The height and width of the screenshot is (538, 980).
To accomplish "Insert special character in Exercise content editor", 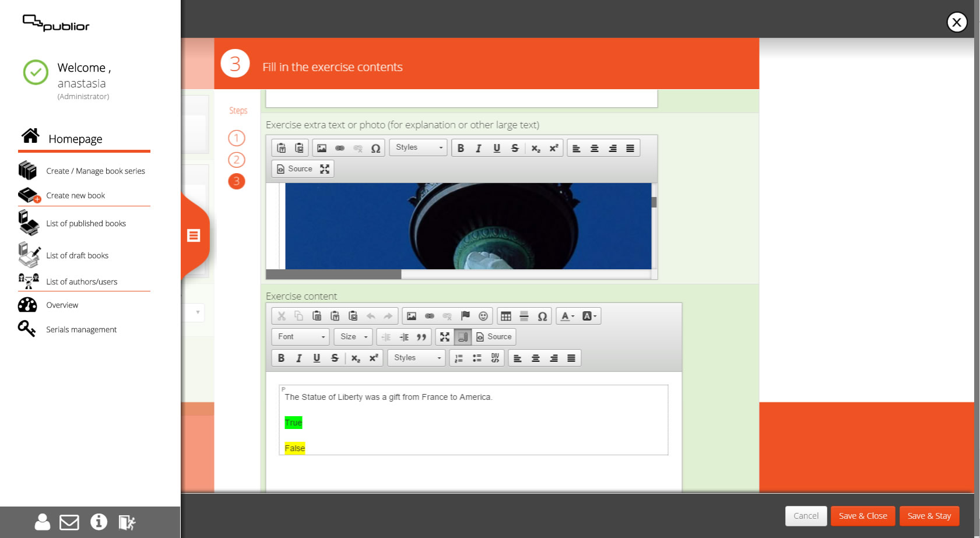I will pyautogui.click(x=542, y=316).
